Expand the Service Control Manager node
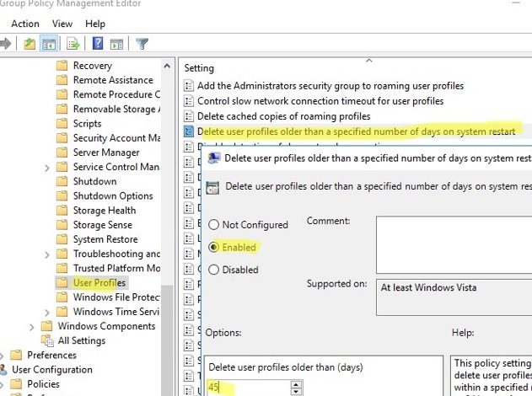Image resolution: width=532 pixels, height=396 pixels. tap(47, 168)
